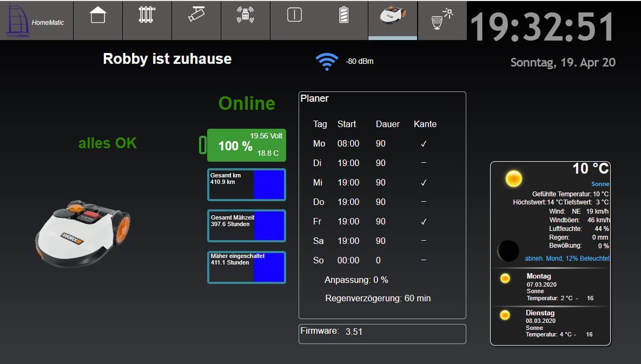Open the house overview icon
641x364 pixels.
point(98,16)
